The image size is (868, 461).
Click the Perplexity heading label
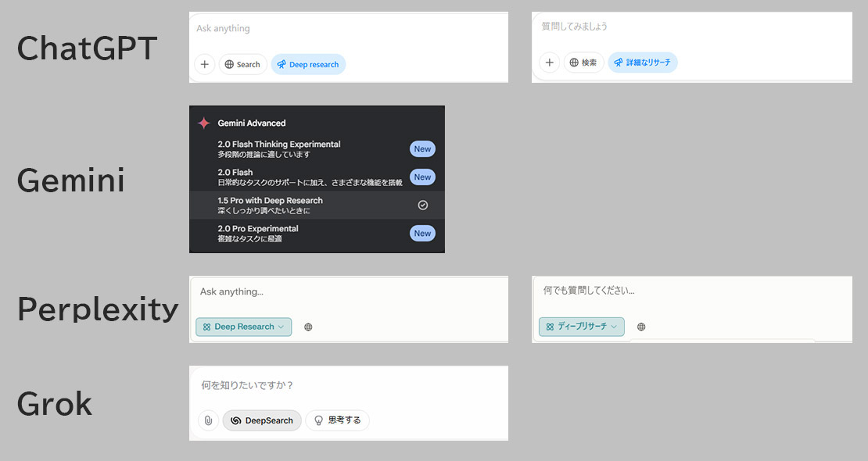pyautogui.click(x=98, y=309)
